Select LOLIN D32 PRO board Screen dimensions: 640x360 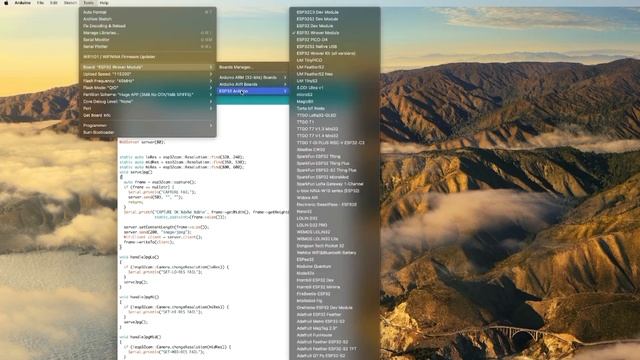[x=335, y=225]
